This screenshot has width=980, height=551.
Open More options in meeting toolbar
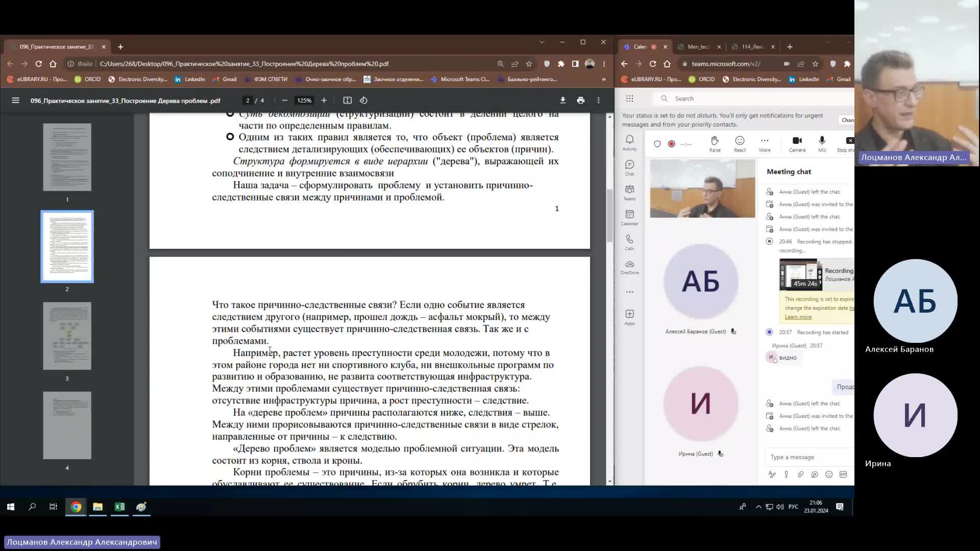[765, 144]
